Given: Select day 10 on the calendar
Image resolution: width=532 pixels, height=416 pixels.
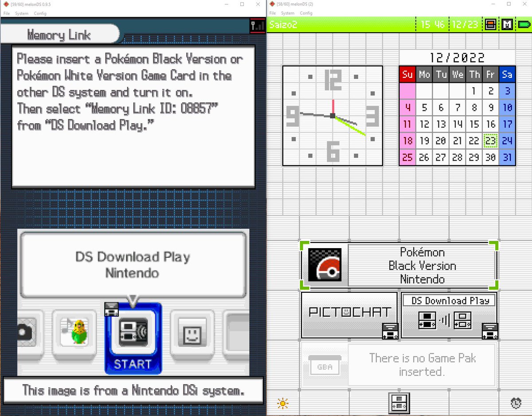Looking at the screenshot, I should [507, 108].
